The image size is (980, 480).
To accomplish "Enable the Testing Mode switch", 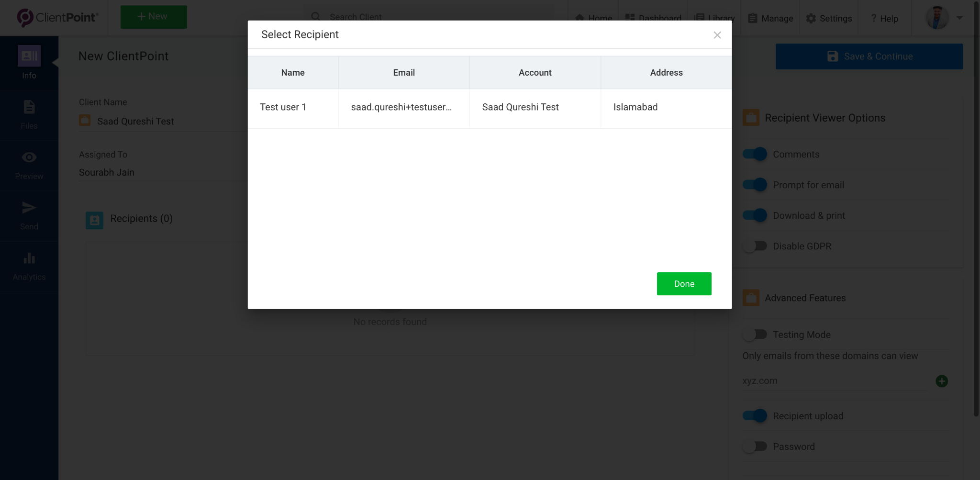I will tap(755, 335).
